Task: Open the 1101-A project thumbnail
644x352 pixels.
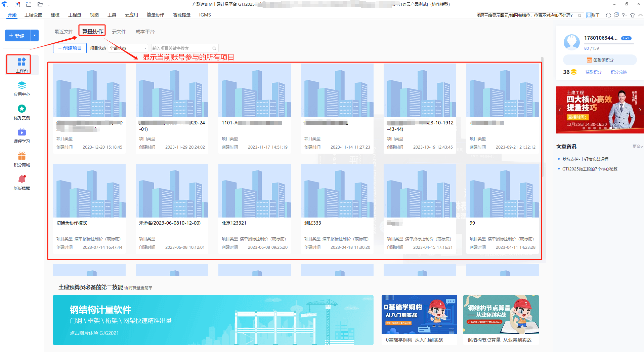Action: tap(255, 90)
